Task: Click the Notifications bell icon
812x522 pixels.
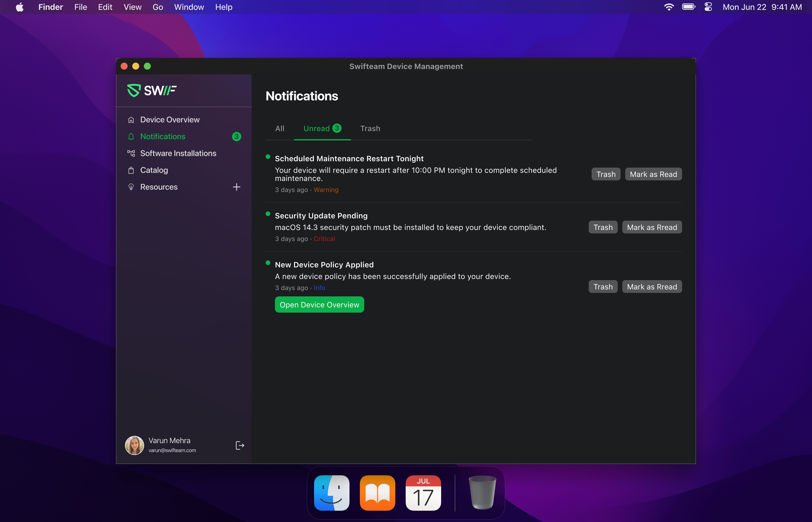Action: click(x=131, y=137)
